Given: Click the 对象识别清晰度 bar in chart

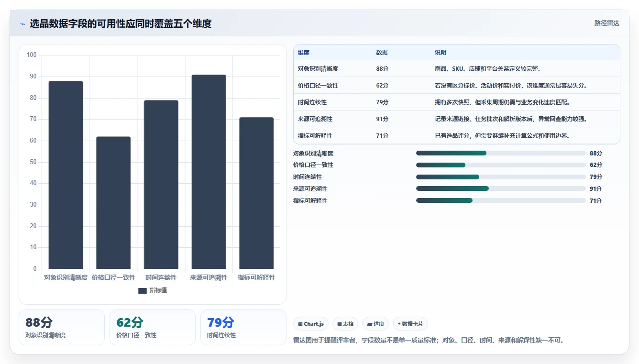Looking at the screenshot, I should pyautogui.click(x=66, y=175).
